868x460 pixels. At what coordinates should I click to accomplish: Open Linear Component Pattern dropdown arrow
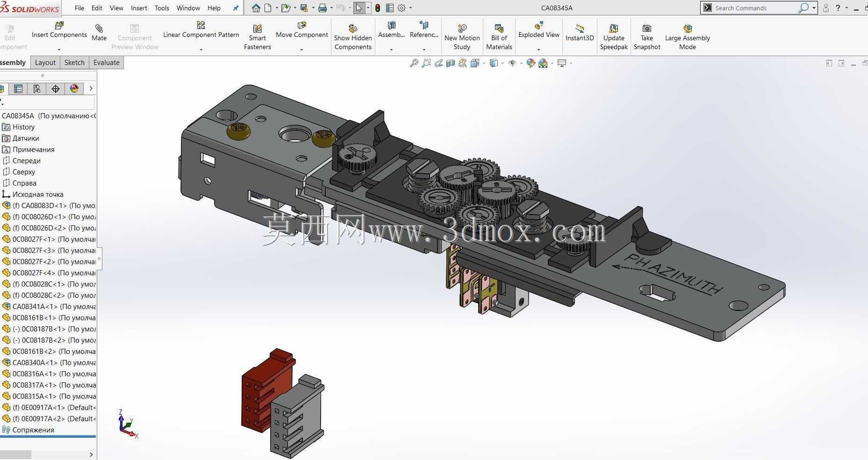pyautogui.click(x=201, y=50)
